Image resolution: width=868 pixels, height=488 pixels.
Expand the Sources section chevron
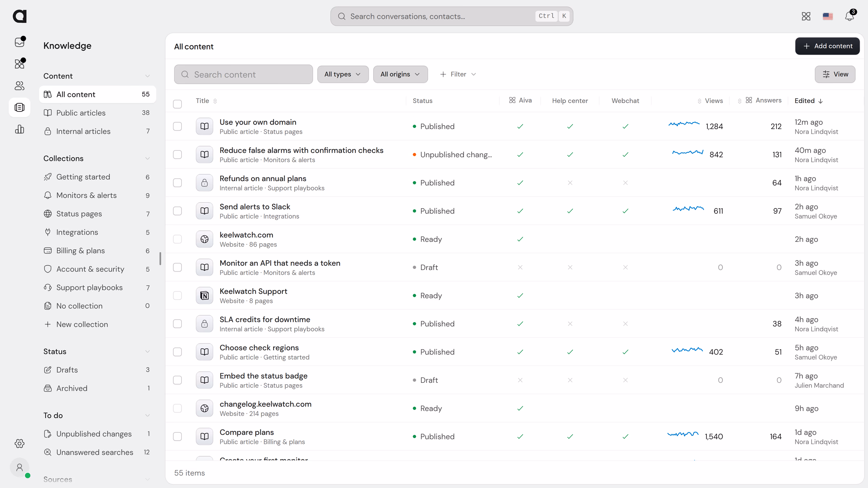[x=147, y=479]
